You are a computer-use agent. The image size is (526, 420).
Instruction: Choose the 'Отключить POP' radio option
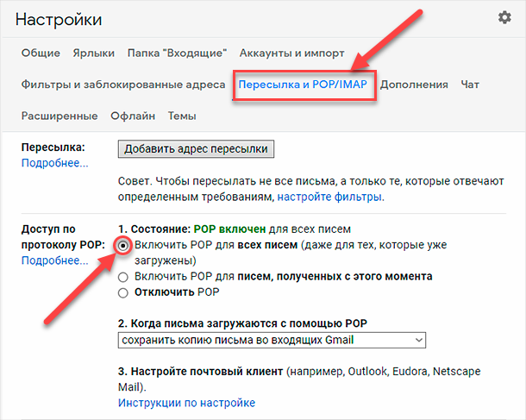click(x=123, y=293)
